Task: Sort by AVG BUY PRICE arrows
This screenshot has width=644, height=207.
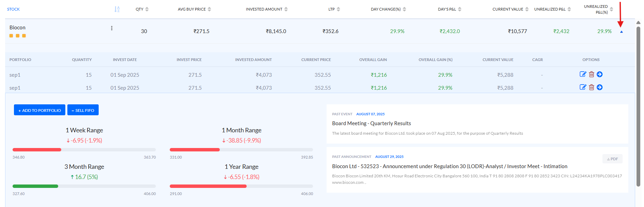Action: [x=209, y=9]
